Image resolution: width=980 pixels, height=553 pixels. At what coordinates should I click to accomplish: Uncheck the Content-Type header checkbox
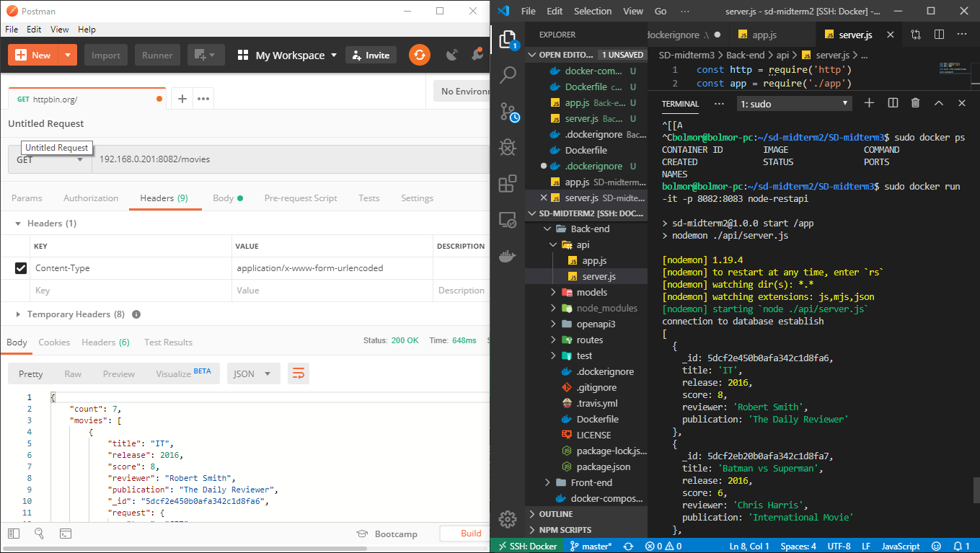click(21, 268)
